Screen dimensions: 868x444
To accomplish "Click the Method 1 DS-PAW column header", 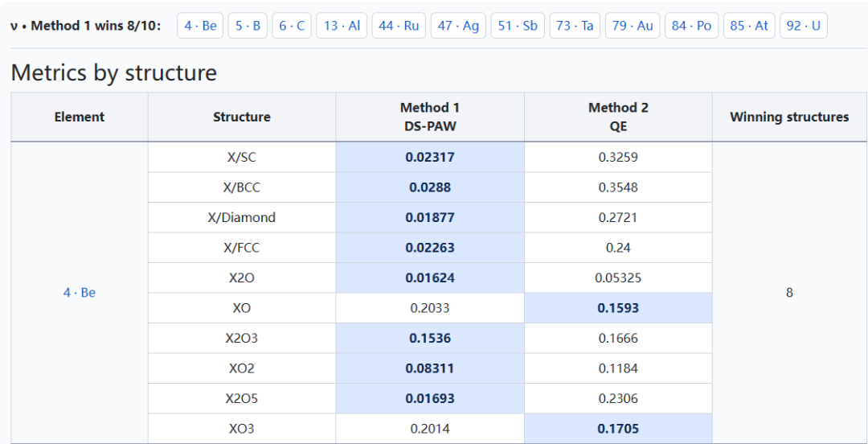I will 429,117.
